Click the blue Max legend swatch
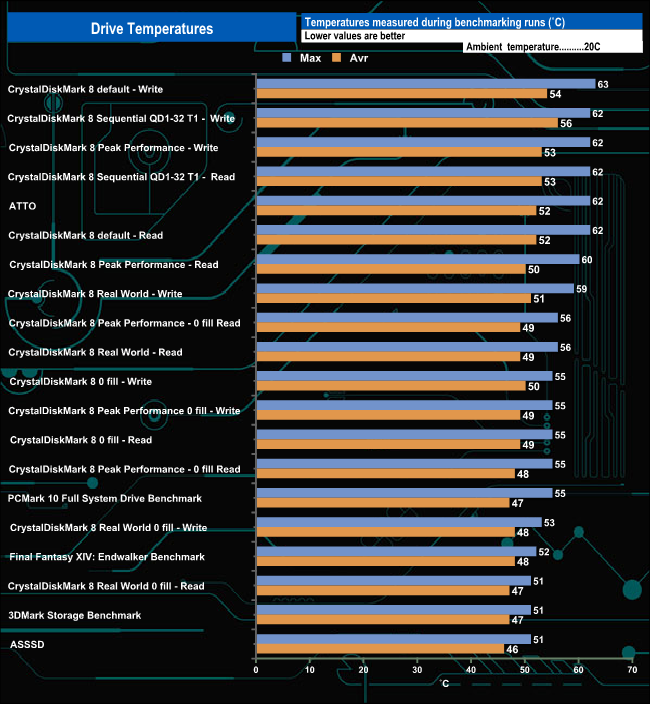Image resolution: width=650 pixels, height=704 pixels. coord(287,57)
